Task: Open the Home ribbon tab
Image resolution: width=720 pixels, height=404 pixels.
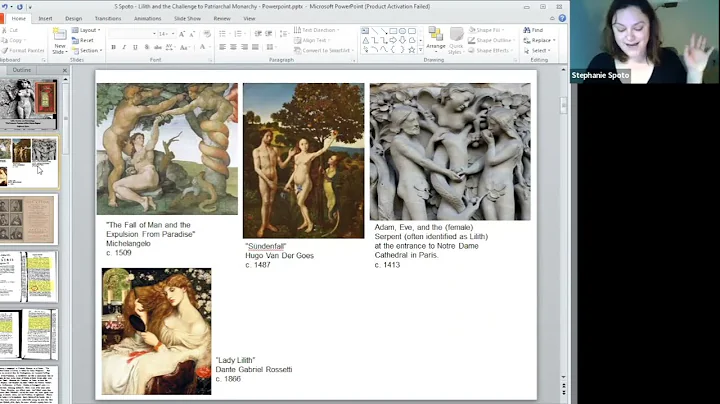Action: (18, 19)
